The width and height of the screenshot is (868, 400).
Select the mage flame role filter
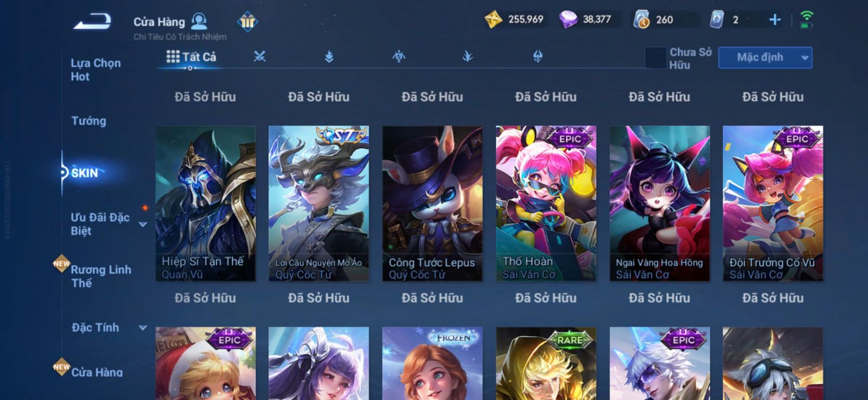(329, 56)
